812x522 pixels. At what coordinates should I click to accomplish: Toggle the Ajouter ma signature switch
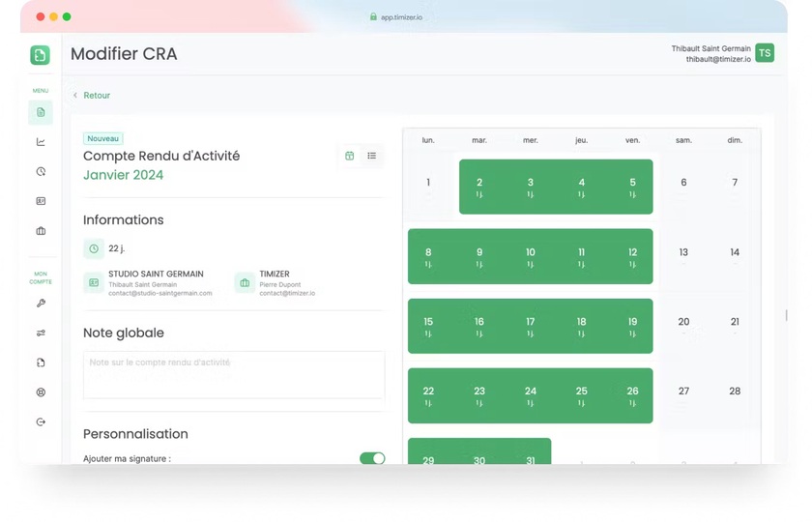click(372, 458)
